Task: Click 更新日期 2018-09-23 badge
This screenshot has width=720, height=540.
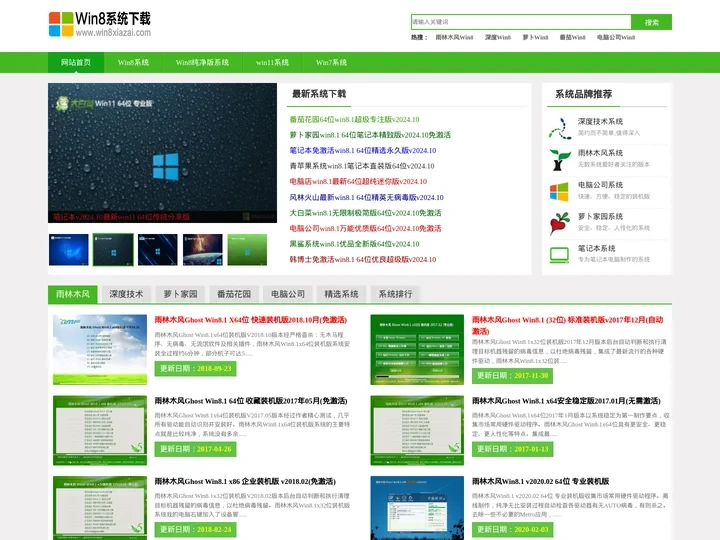Action: (195, 369)
